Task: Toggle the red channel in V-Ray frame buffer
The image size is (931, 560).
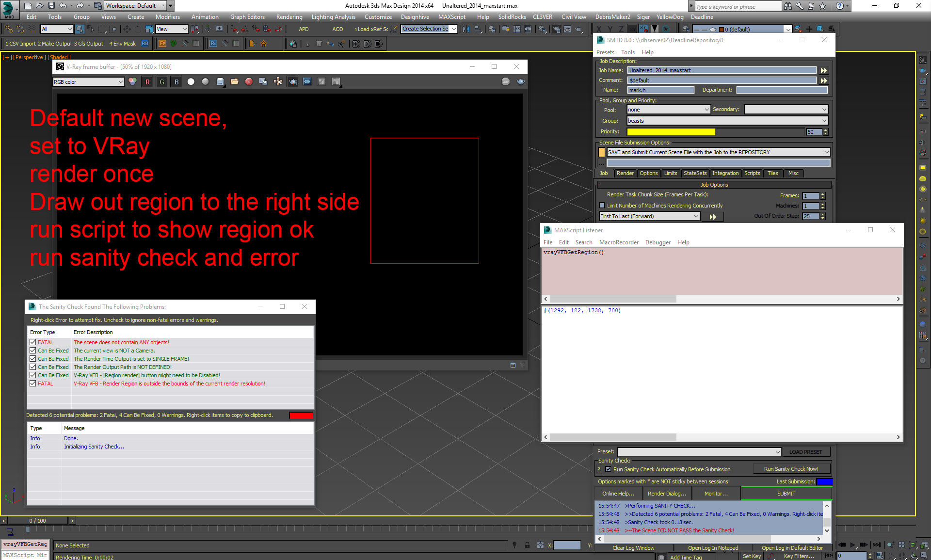Action: point(147,81)
